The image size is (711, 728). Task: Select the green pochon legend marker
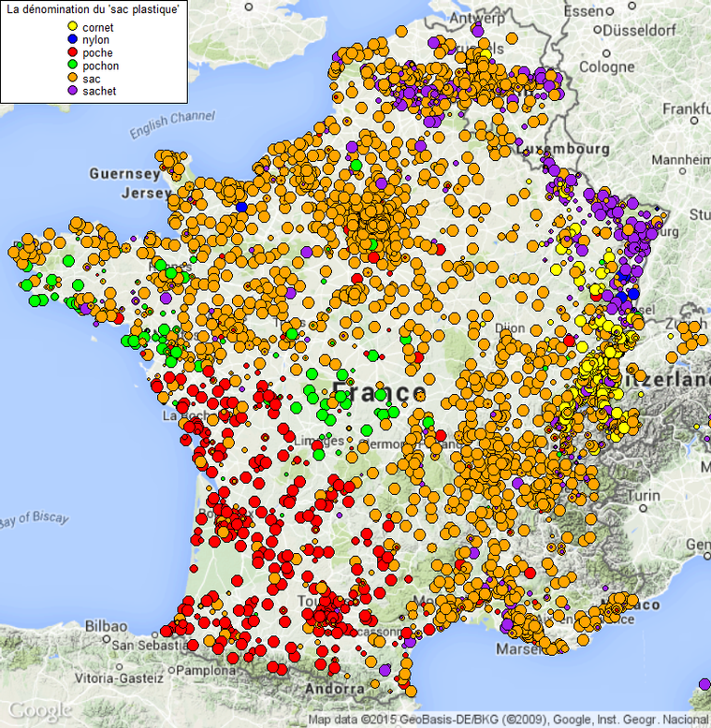71,66
